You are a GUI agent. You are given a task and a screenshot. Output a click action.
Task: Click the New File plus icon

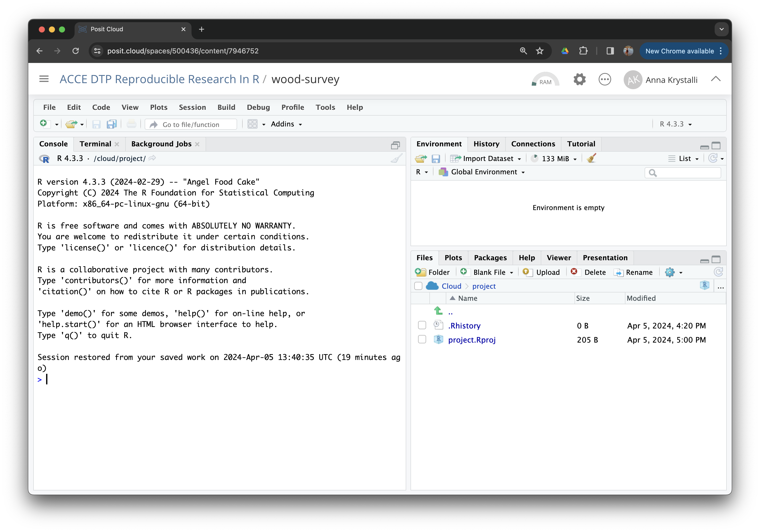tap(44, 124)
